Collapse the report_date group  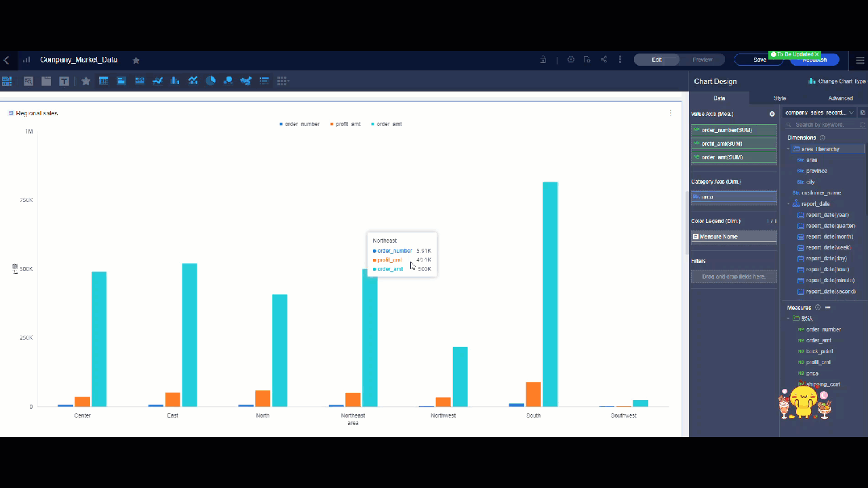[789, 204]
